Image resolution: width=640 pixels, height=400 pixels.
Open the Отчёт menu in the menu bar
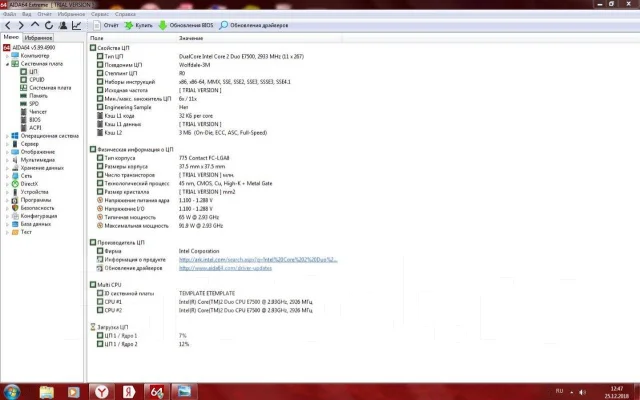[44, 14]
